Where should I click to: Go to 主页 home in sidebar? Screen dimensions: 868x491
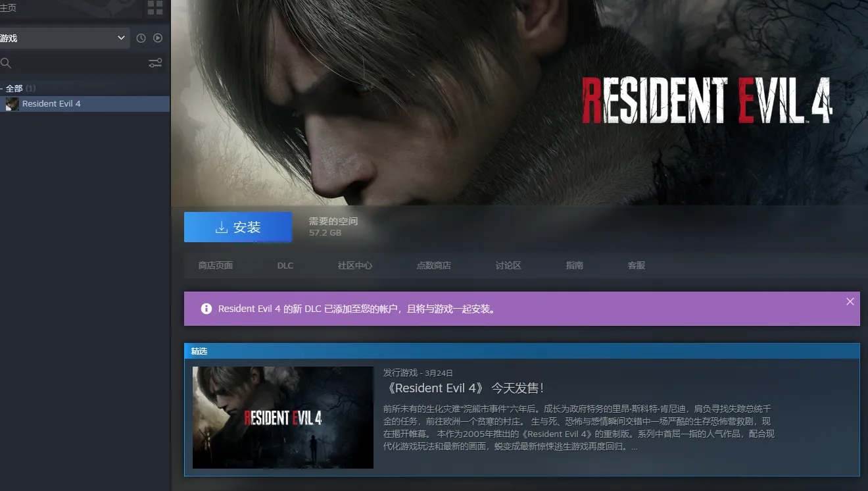[x=9, y=8]
